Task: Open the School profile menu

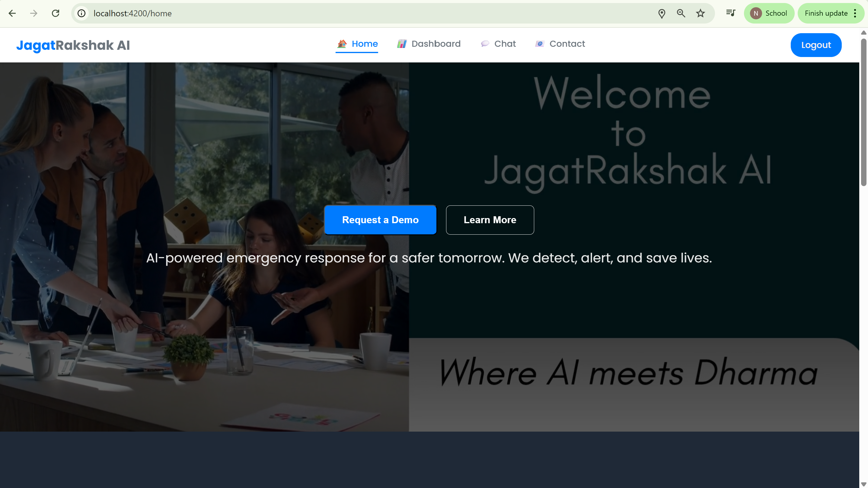Action: (769, 14)
